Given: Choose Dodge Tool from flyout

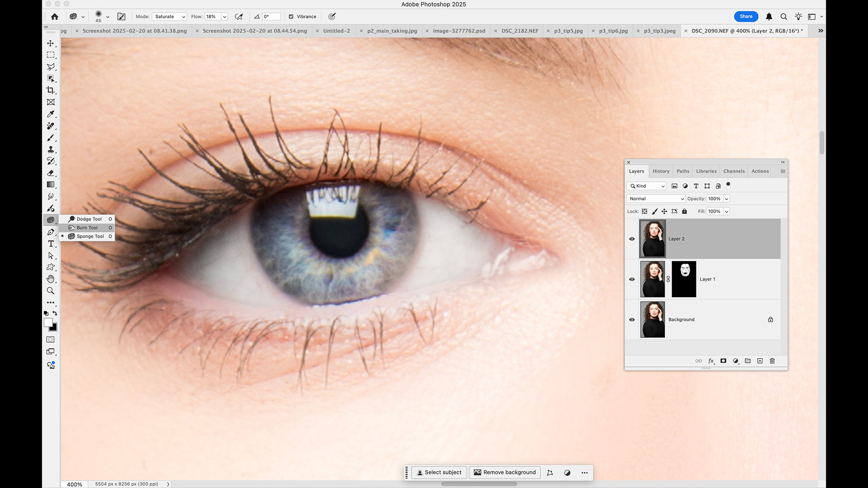Looking at the screenshot, I should [87, 219].
